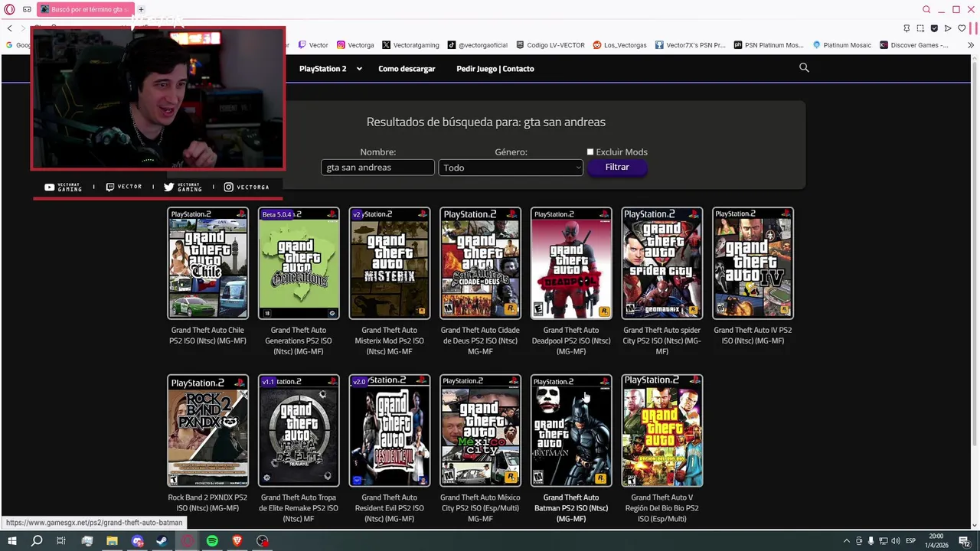Open the Opera main menu logo

[x=10, y=9]
